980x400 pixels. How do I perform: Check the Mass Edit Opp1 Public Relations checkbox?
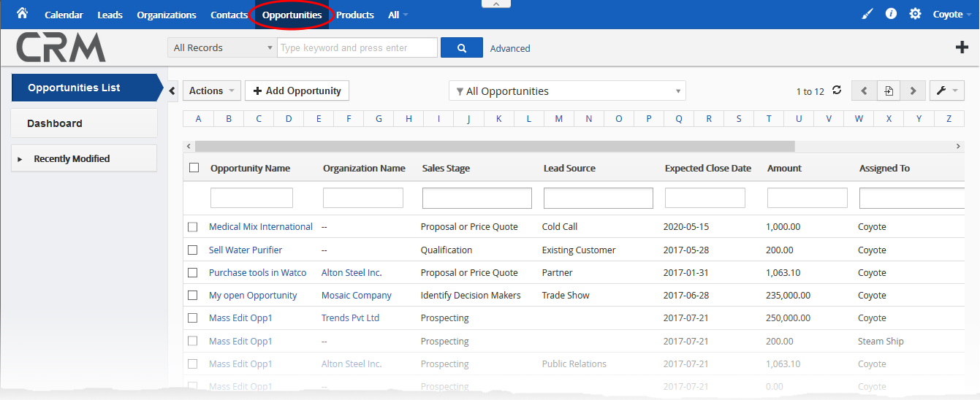tap(193, 364)
